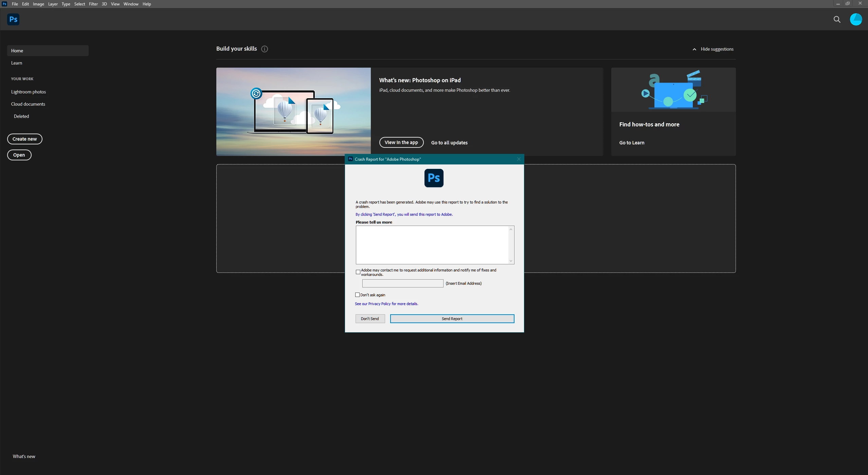Click the cloud sync icon on the thumbnail

point(256,93)
